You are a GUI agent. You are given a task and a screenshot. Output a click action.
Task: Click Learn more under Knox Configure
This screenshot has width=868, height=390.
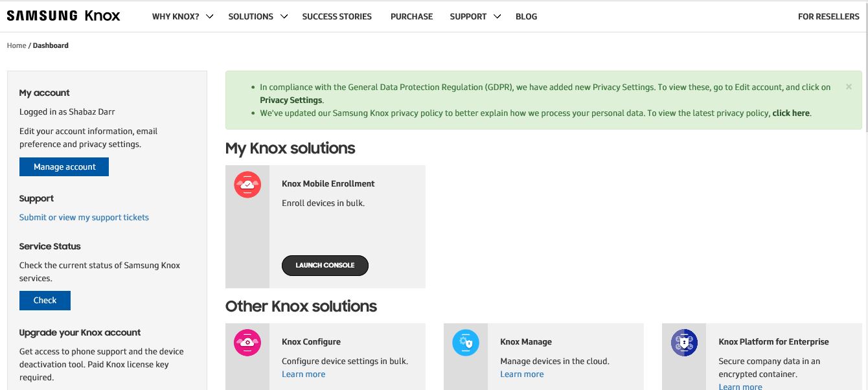point(303,374)
